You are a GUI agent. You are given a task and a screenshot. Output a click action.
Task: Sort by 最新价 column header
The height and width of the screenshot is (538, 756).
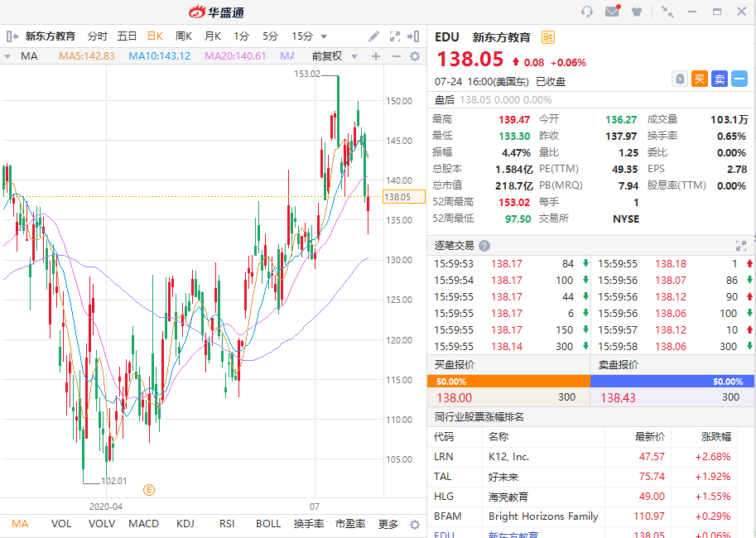point(650,437)
